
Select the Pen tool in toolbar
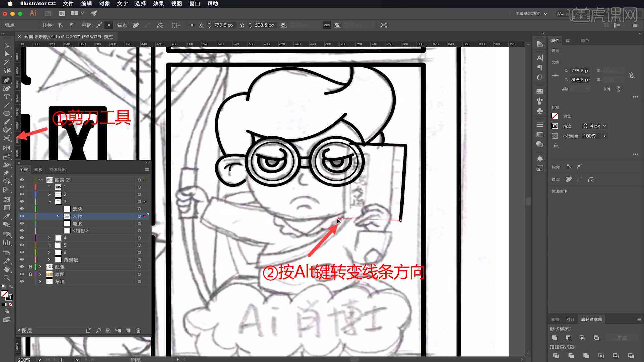[6, 79]
